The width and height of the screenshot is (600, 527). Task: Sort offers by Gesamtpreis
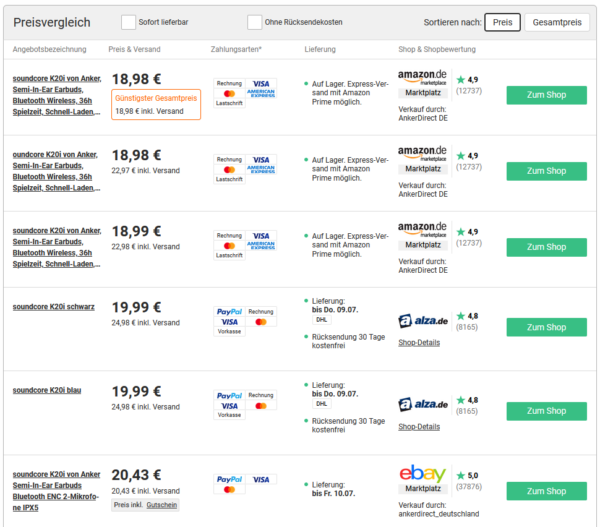(557, 22)
